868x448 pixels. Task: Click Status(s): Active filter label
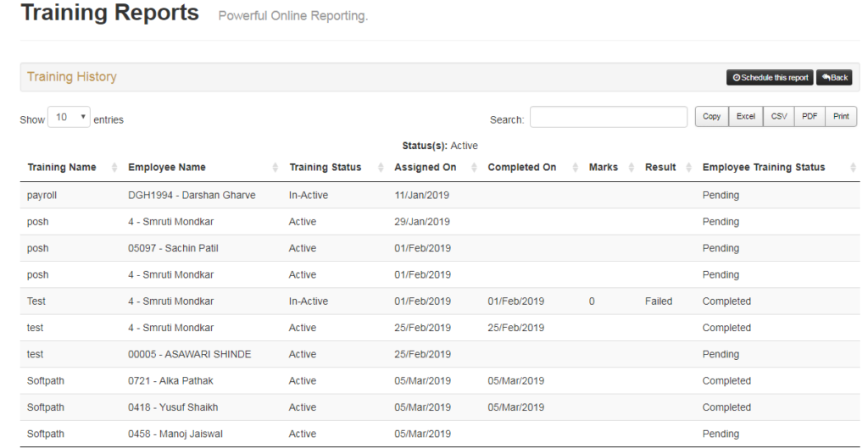tap(440, 146)
